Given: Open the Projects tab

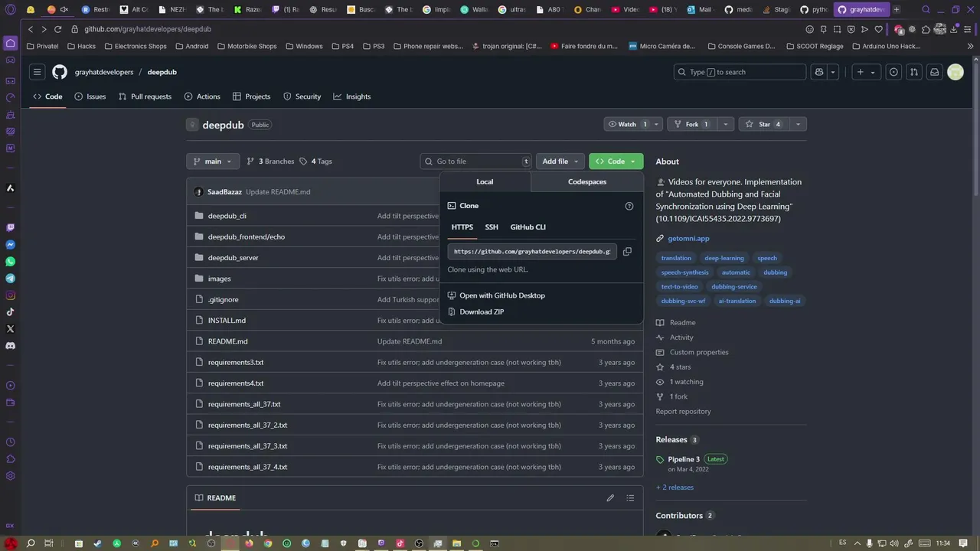Looking at the screenshot, I should (x=251, y=96).
